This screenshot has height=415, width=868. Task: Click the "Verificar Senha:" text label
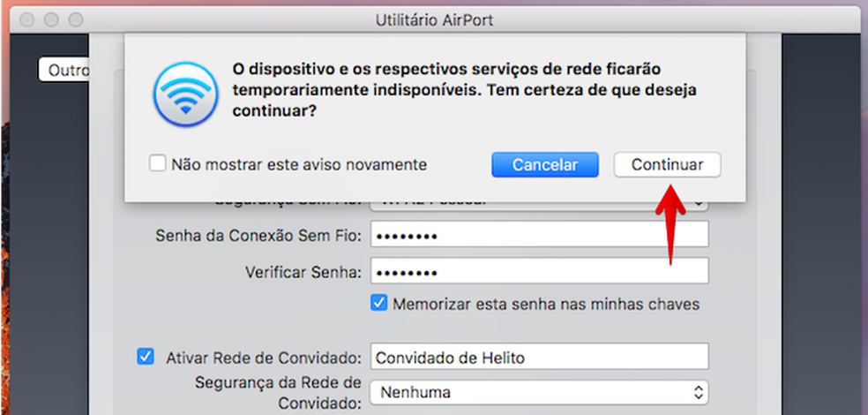[303, 272]
